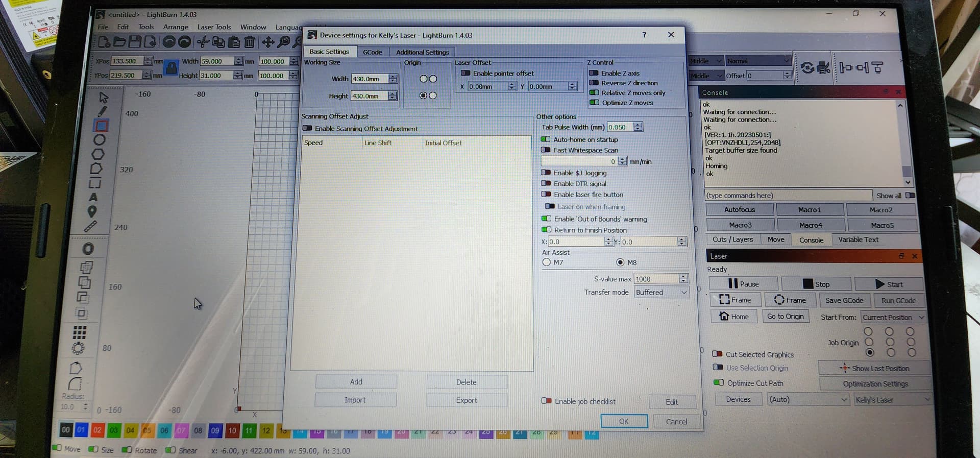Select the Polygon hexagon tool
Image resolution: width=980 pixels, height=458 pixels.
pos(98,154)
